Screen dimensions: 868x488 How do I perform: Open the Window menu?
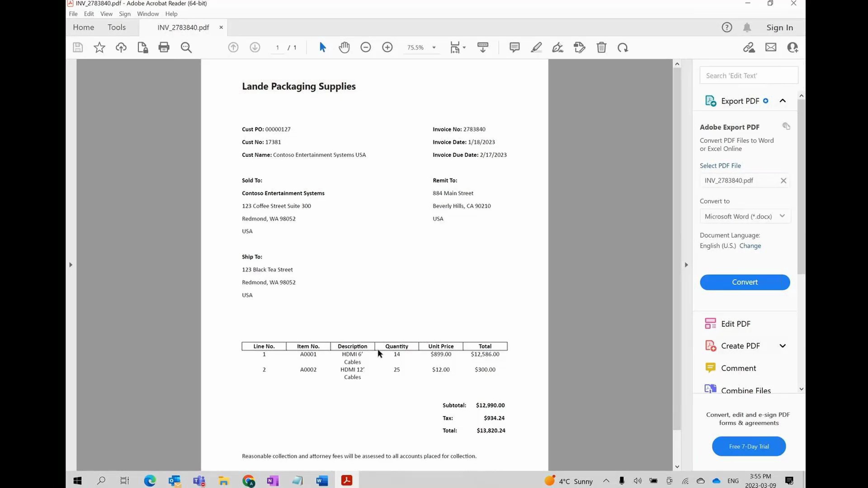(x=147, y=14)
